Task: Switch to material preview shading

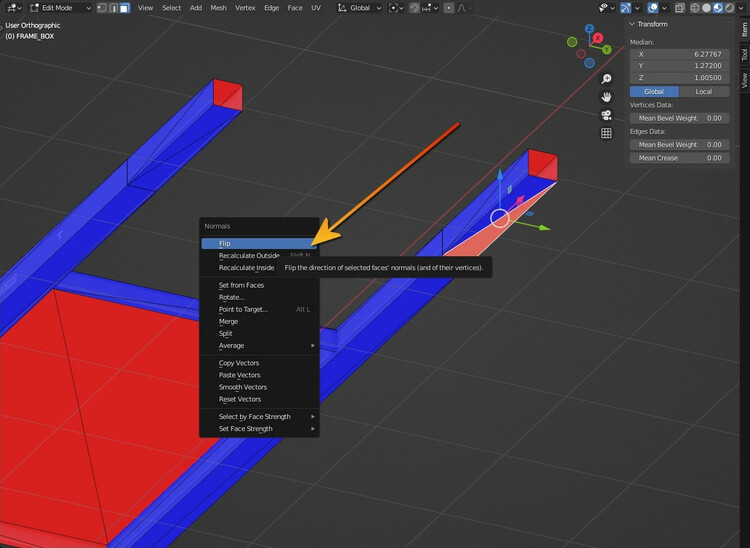Action: [718, 8]
